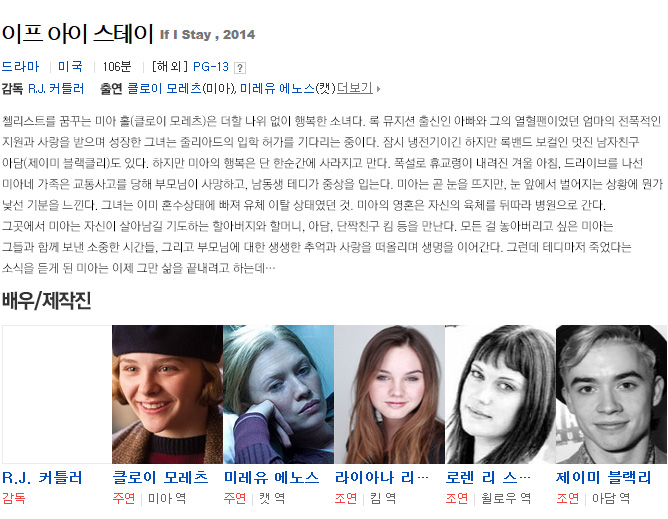
Task: Click R.J. 커틀러 name under director photo
Action: click(42, 478)
